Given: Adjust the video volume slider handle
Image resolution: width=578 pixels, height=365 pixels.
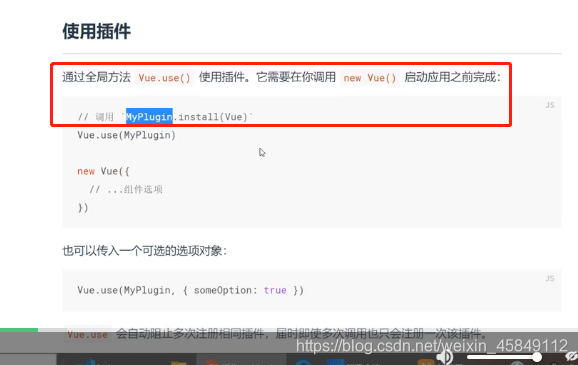Looking at the screenshot, I should 537,357.
